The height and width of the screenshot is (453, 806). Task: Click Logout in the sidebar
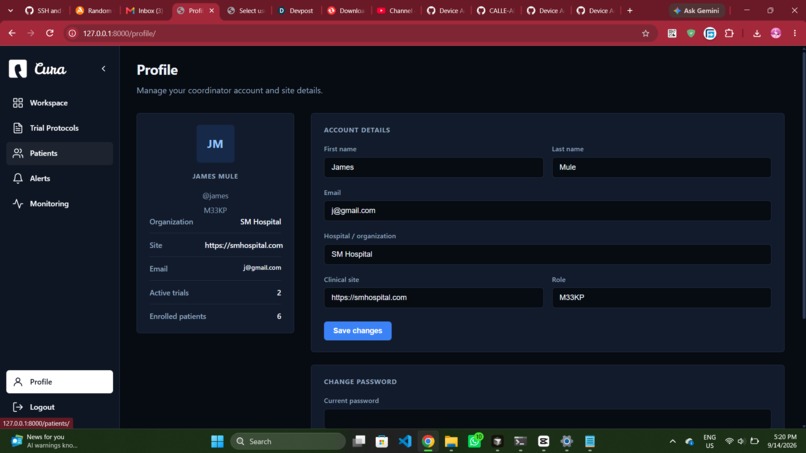tap(60, 407)
